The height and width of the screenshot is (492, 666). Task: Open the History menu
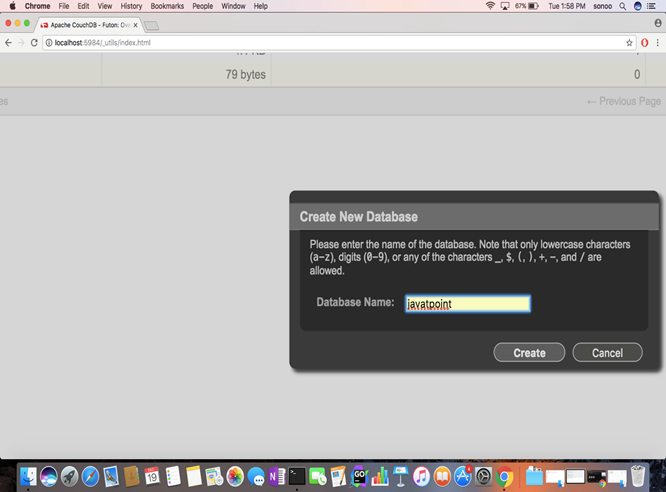(131, 6)
